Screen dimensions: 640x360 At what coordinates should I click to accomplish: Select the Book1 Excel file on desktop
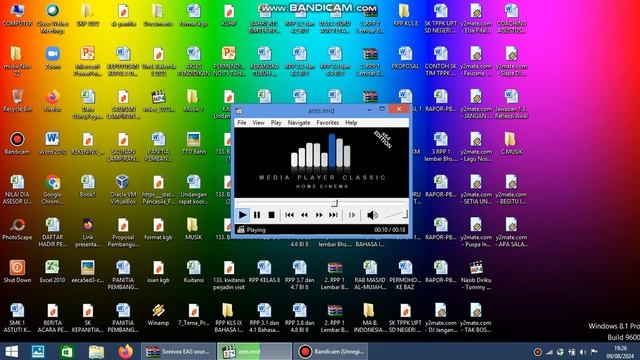(x=87, y=186)
